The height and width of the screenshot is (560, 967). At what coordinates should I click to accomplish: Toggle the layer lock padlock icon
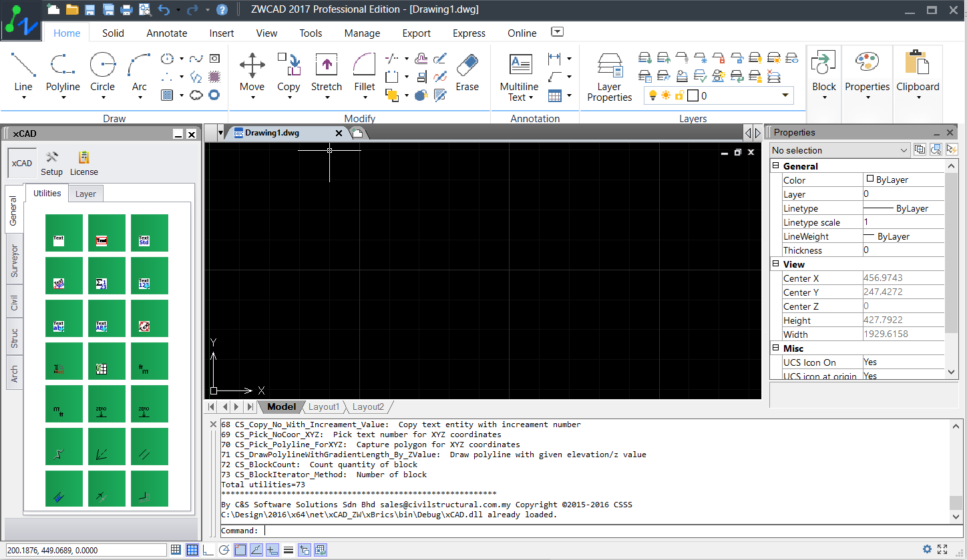[679, 95]
